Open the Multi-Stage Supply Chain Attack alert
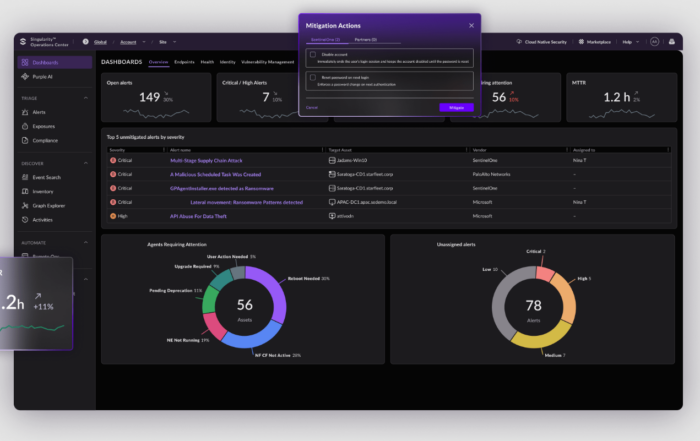 pos(206,160)
